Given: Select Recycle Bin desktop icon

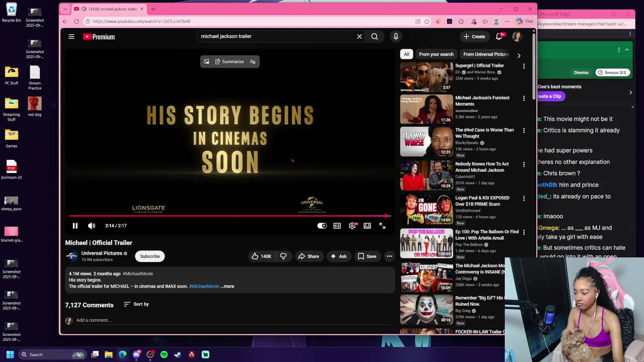Looking at the screenshot, I should [11, 13].
